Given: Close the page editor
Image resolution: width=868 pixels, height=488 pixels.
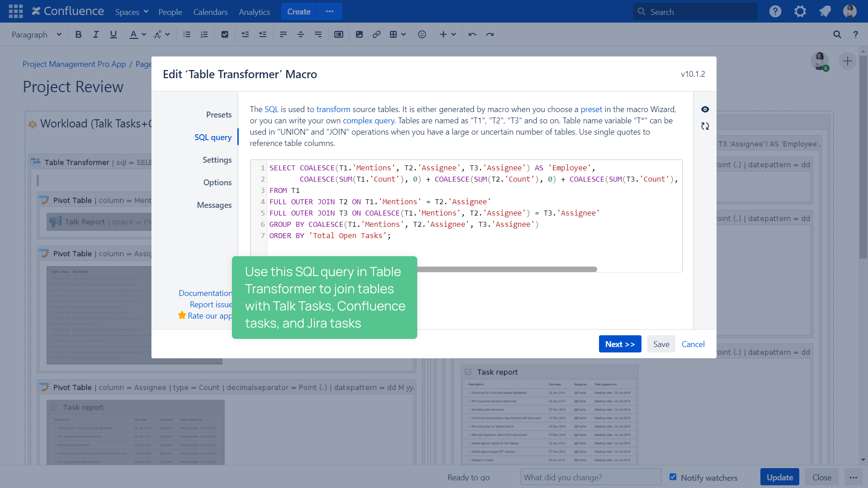Looking at the screenshot, I should [821, 477].
